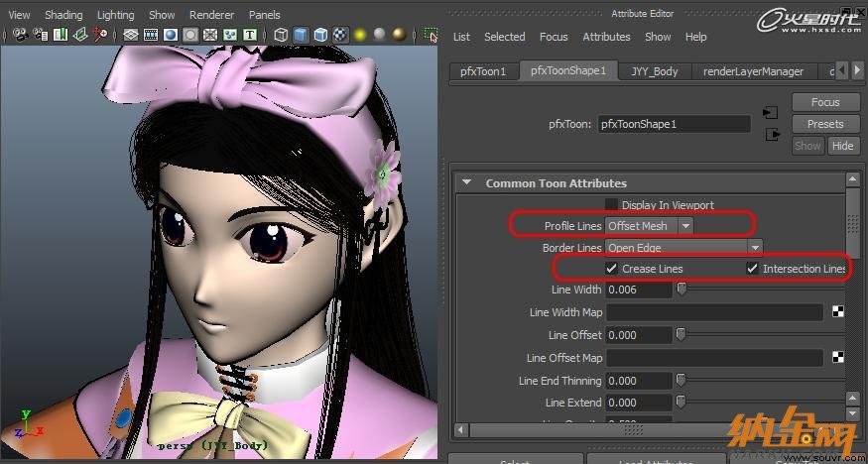
Task: Click the Line Extend value field
Action: 639,403
